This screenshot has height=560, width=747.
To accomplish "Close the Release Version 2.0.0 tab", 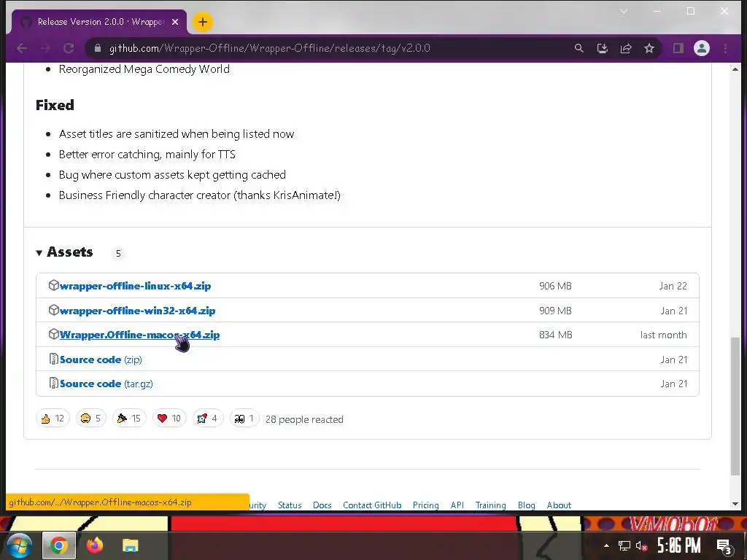I will click(175, 22).
